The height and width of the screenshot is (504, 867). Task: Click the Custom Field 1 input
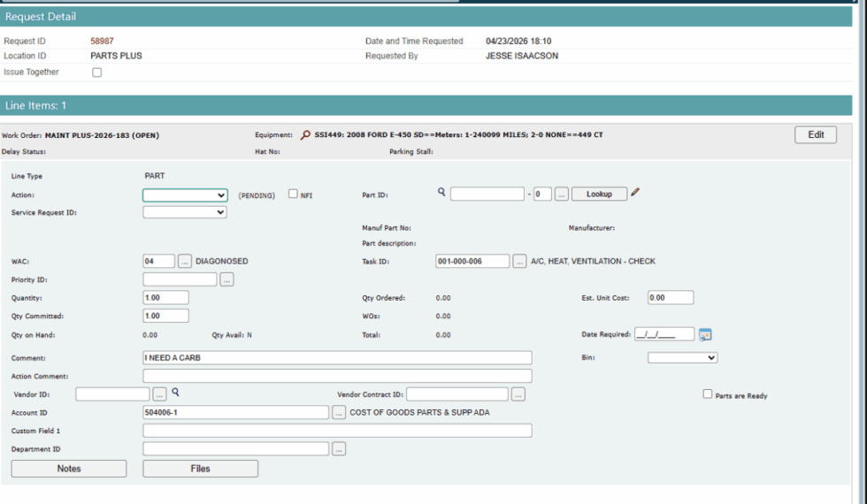pyautogui.click(x=337, y=431)
